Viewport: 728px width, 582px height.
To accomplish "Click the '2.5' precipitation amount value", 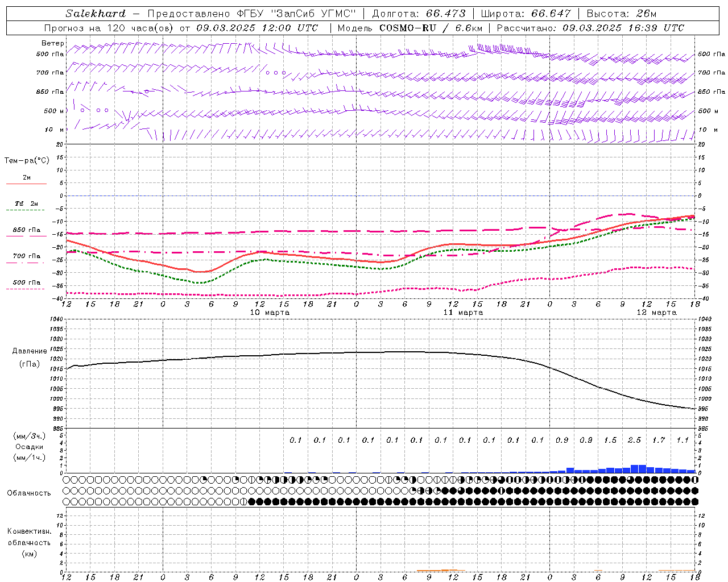I will [634, 440].
